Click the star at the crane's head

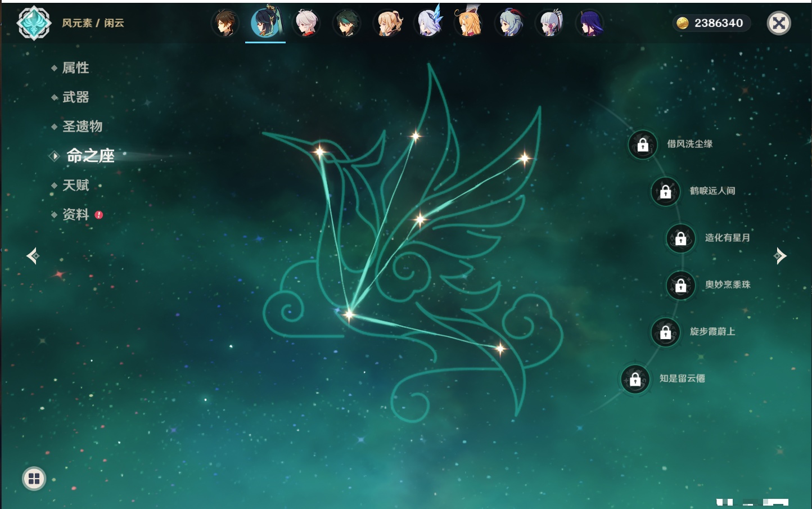pos(319,151)
